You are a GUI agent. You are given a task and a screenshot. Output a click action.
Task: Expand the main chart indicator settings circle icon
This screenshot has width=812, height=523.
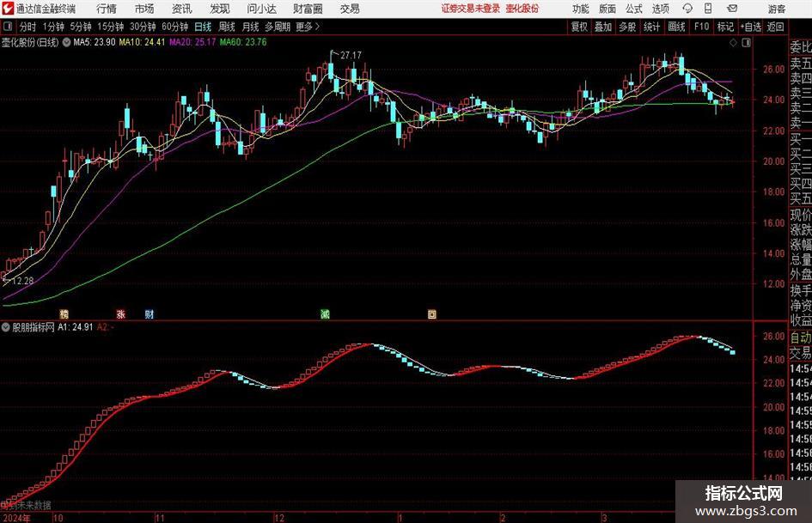coord(66,42)
